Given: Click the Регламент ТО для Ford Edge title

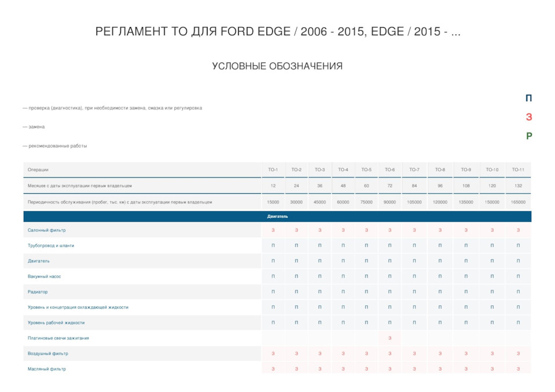Looking at the screenshot, I should pyautogui.click(x=278, y=32).
